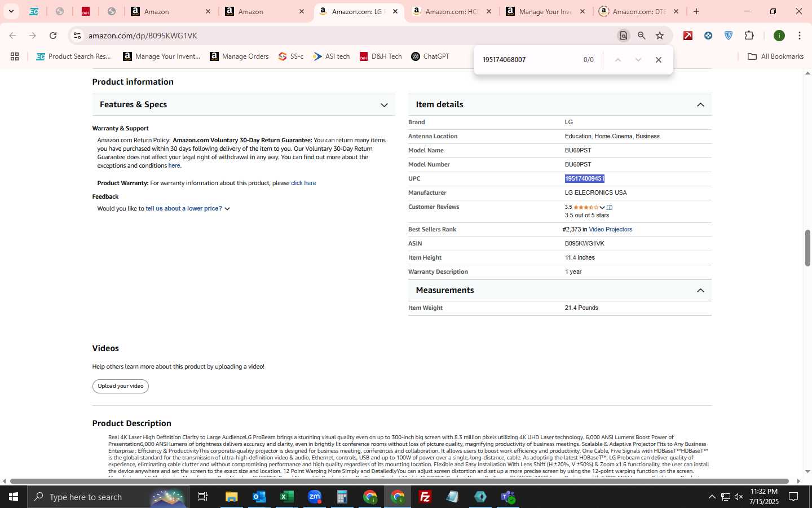Open Product Search Res... bookmark

pyautogui.click(x=74, y=56)
